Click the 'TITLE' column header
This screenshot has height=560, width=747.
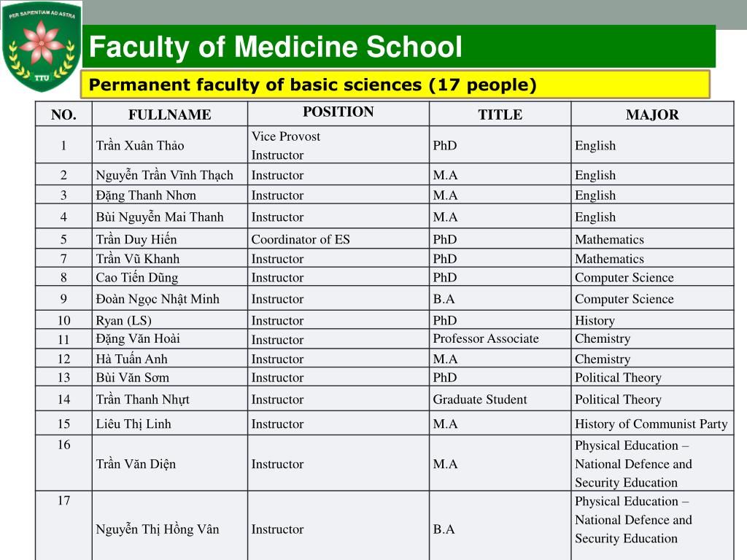(500, 114)
